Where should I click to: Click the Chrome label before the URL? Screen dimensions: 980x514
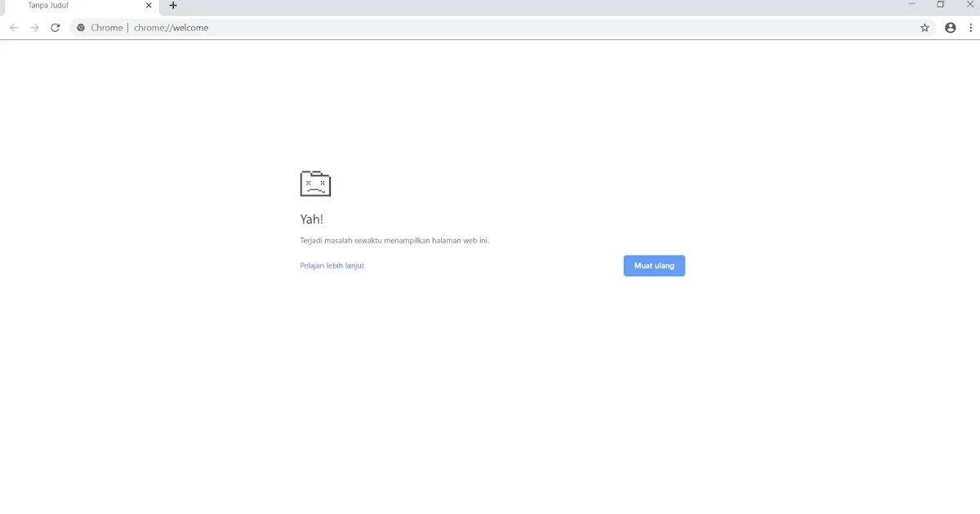pos(106,27)
